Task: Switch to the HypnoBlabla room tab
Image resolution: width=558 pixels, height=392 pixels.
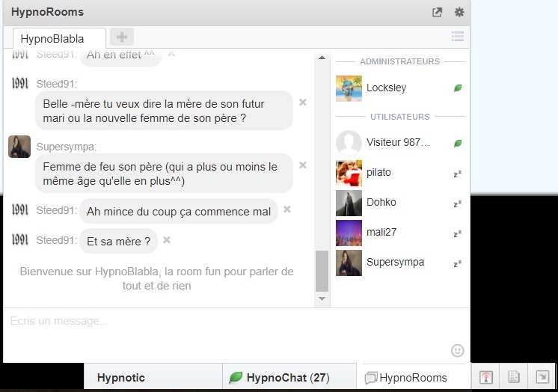Action: click(x=59, y=38)
